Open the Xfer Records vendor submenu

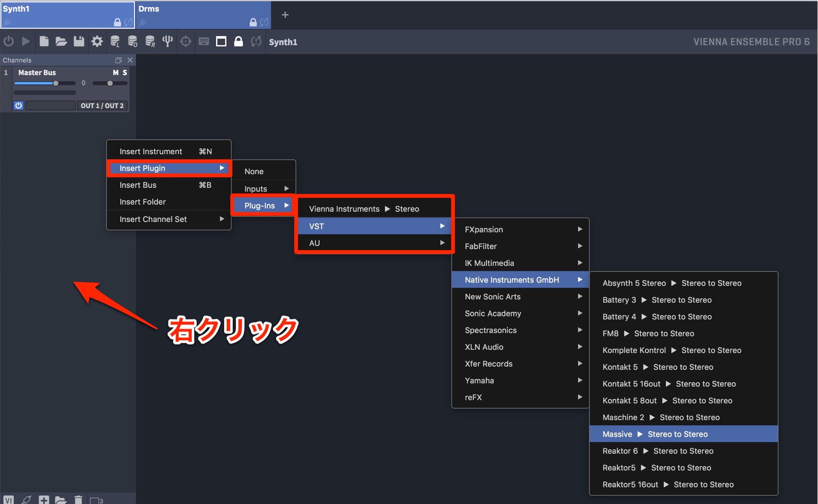click(520, 364)
